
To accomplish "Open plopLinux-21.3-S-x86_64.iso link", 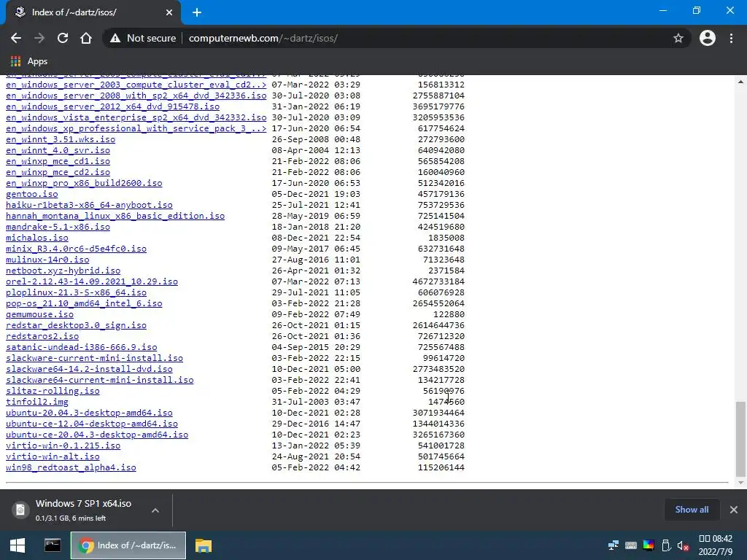I will [76, 293].
